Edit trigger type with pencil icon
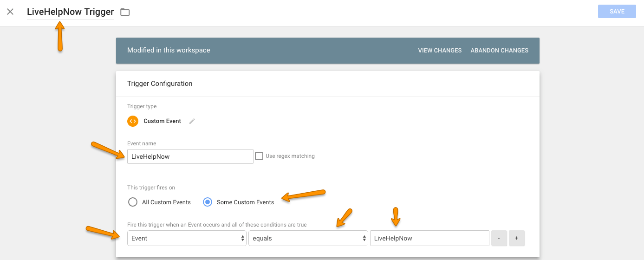The image size is (644, 260). pyautogui.click(x=192, y=121)
